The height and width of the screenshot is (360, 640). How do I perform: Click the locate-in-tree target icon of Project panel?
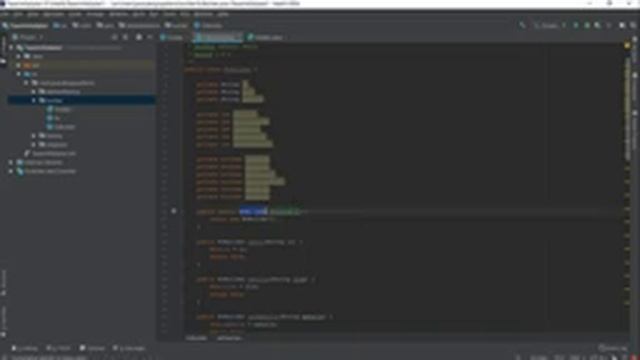115,37
